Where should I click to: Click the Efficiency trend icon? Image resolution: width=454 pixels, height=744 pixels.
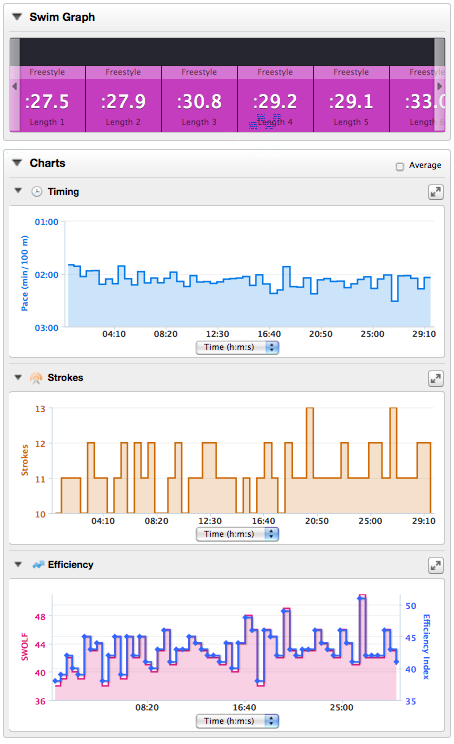38,565
